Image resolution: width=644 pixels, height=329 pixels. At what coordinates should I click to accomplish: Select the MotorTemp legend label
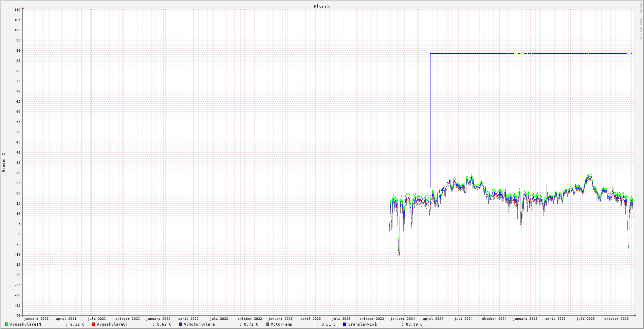(x=281, y=324)
